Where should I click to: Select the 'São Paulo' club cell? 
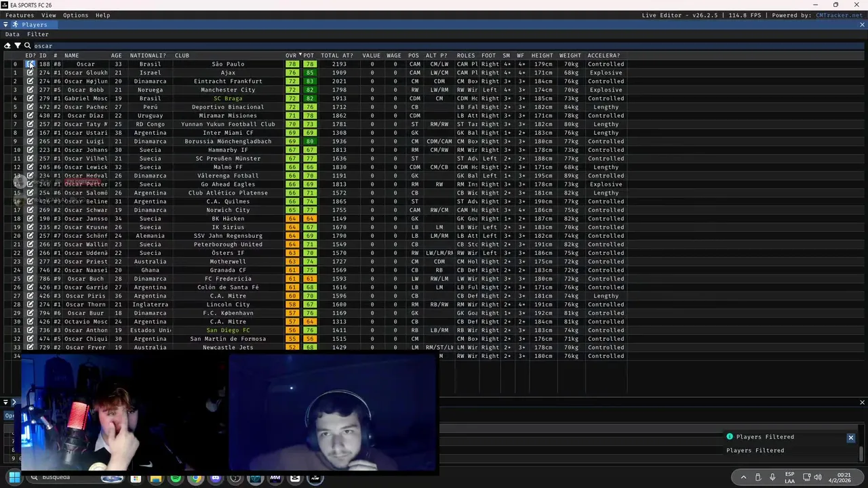pos(228,64)
